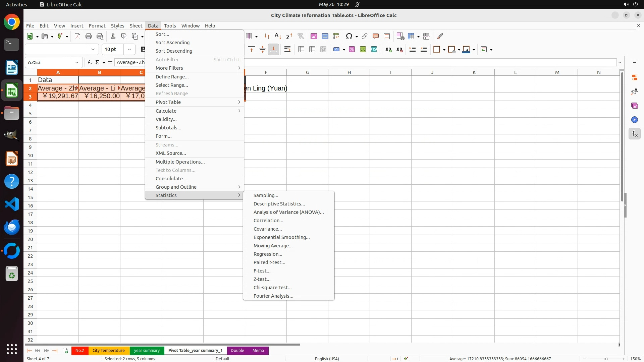Screen dimensions: 644x362
Task: Open the Name Box dropdown arrow
Action: 77,62
